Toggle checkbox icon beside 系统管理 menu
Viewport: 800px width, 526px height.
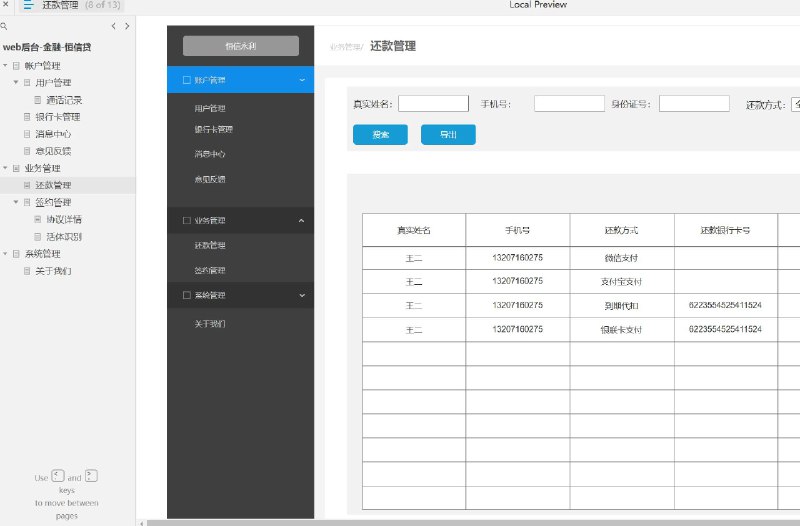[187, 295]
